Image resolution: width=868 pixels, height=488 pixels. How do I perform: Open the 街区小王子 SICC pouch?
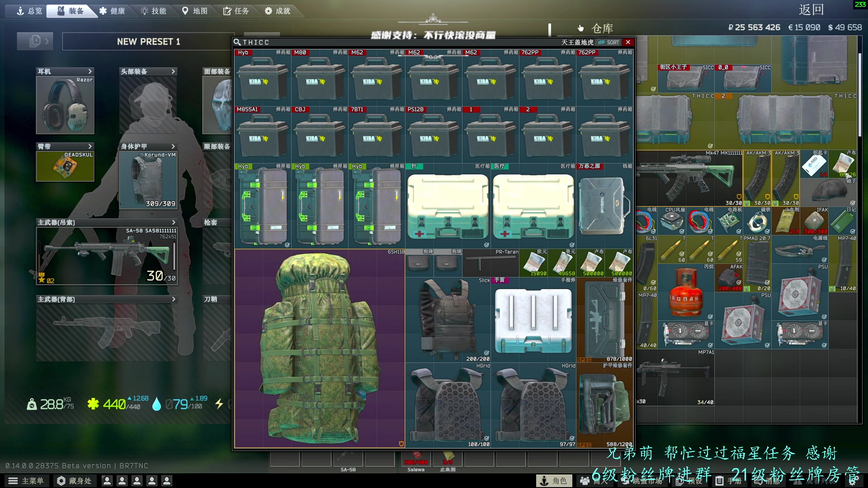(x=686, y=79)
